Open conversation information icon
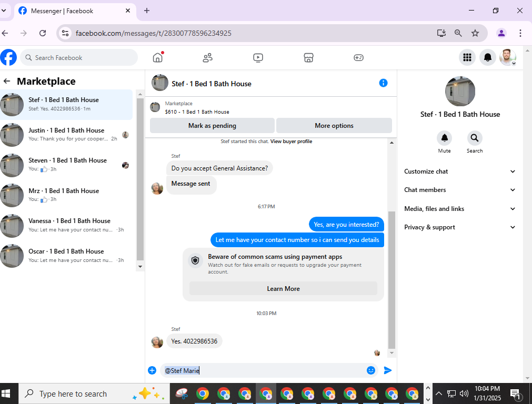Image resolution: width=532 pixels, height=404 pixels. click(383, 83)
